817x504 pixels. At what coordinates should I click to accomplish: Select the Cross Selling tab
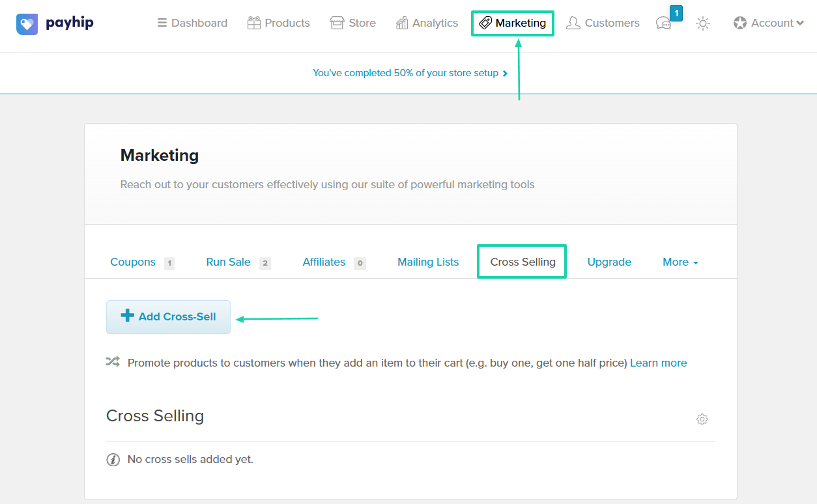(523, 262)
